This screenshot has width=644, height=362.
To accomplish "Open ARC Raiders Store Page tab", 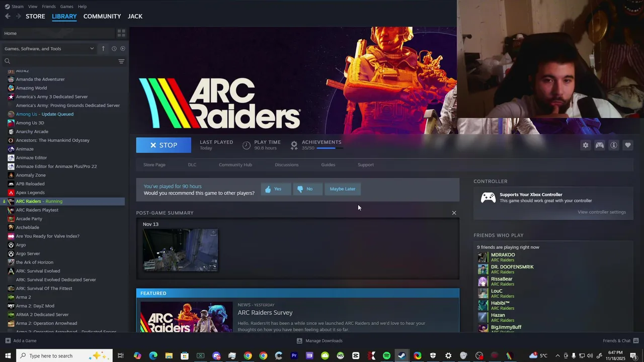I will tap(154, 165).
